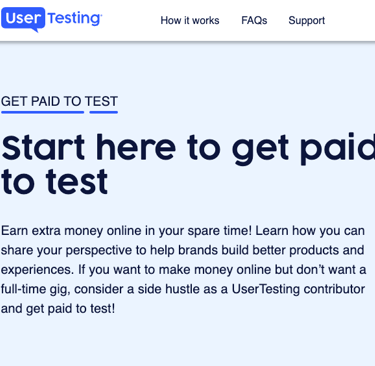The image size is (375, 366).
Task: Go to the FAQs page
Action: tap(254, 20)
